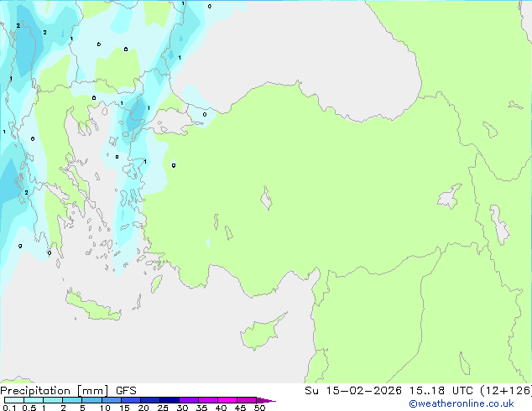Click the '50' legend scale label
532x411 pixels.
click(259, 408)
